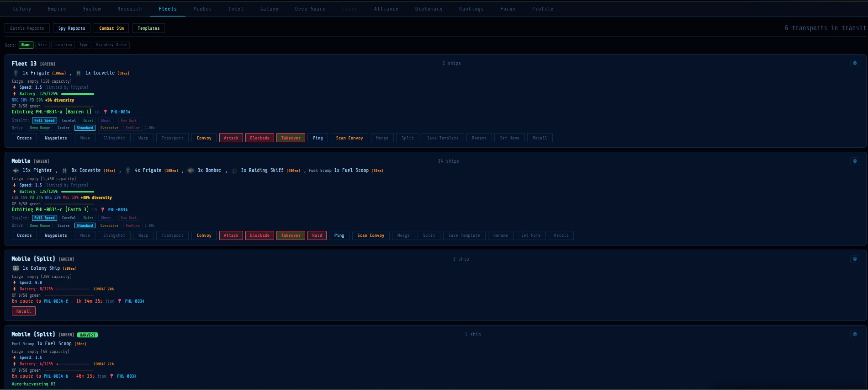The image size is (868, 390).
Task: Click Fleet 13 battery progress bar
Action: pos(78,94)
